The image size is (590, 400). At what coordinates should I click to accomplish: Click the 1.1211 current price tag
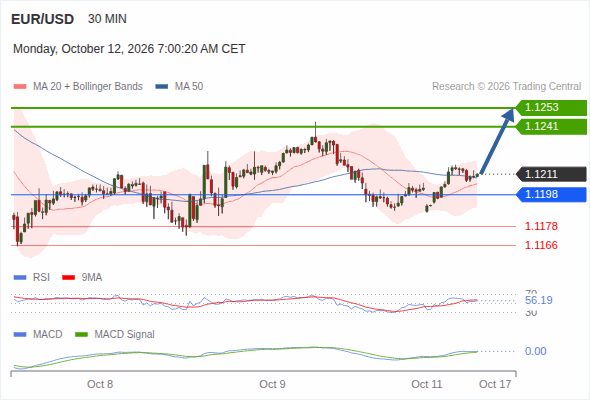[551, 174]
